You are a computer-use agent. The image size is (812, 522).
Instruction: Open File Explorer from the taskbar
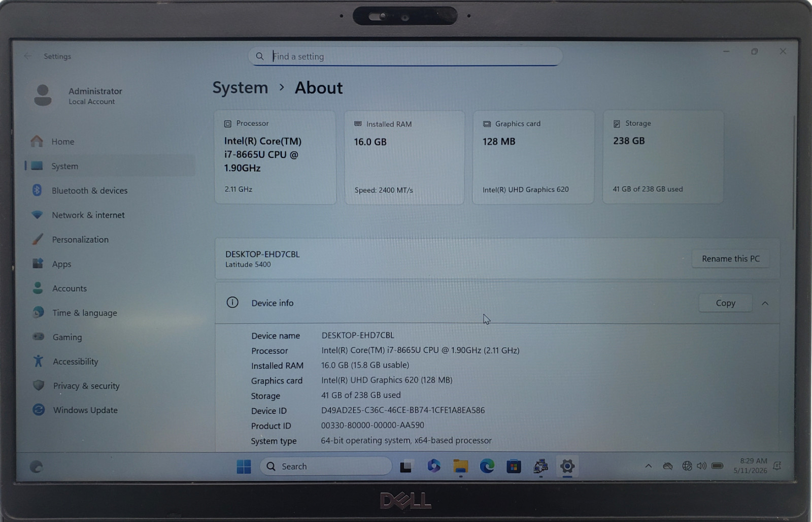460,466
